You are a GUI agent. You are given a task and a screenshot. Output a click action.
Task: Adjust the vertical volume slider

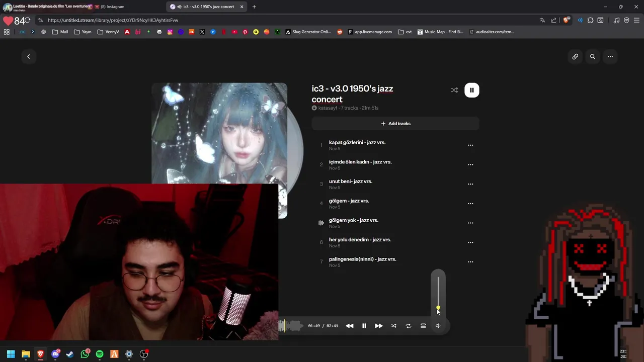438,293
